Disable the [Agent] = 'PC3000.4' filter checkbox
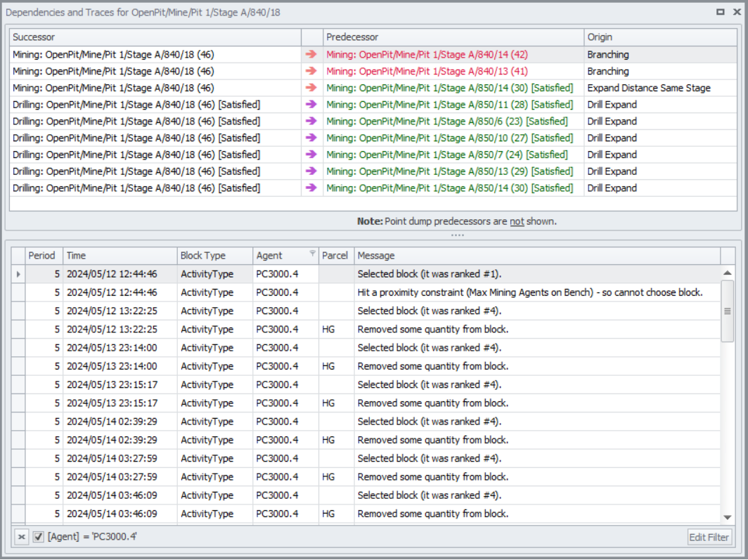Image resolution: width=748 pixels, height=560 pixels. pos(39,537)
